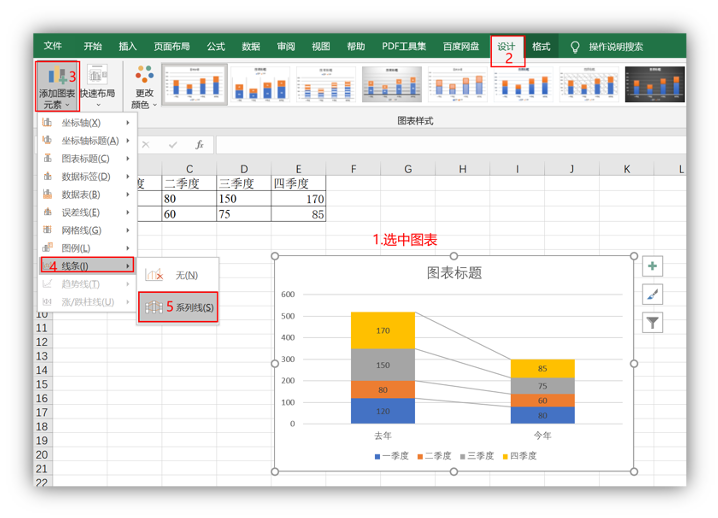
Task: Select row header 15
Action: click(x=42, y=384)
